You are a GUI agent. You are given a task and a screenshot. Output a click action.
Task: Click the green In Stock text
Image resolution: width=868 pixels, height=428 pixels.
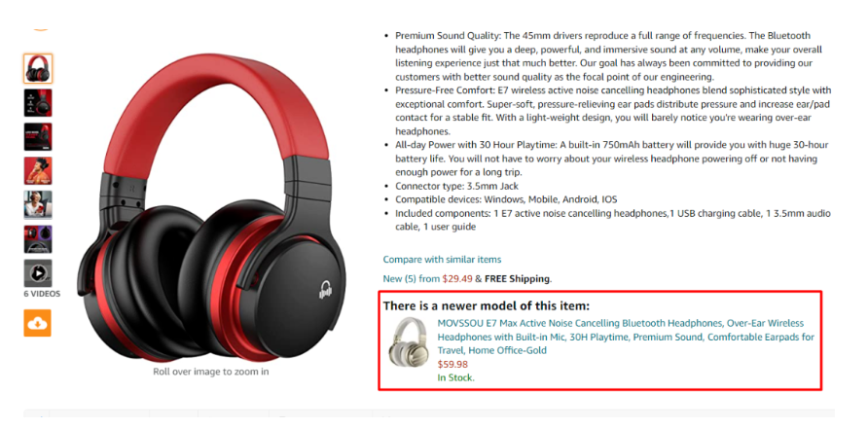coord(456,377)
